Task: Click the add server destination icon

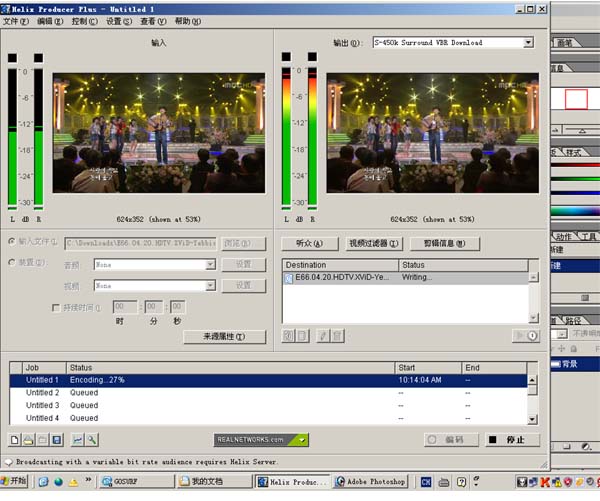Action: coord(303,336)
